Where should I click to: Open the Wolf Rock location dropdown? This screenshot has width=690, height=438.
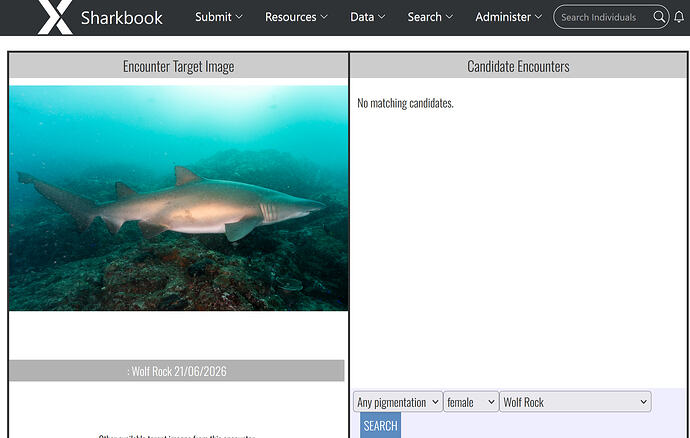tap(576, 401)
